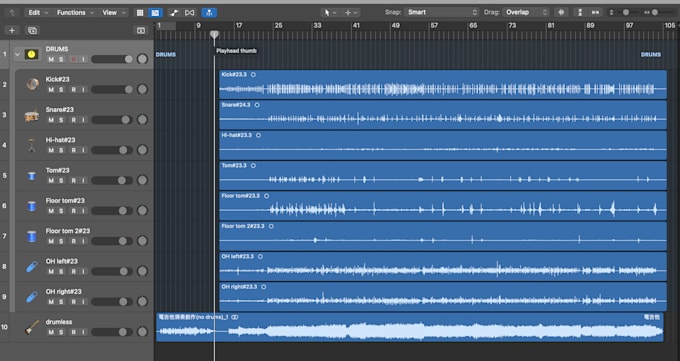Click the drumless track guitar icon
Screen dimensions: 680x361
pyautogui.click(x=32, y=327)
